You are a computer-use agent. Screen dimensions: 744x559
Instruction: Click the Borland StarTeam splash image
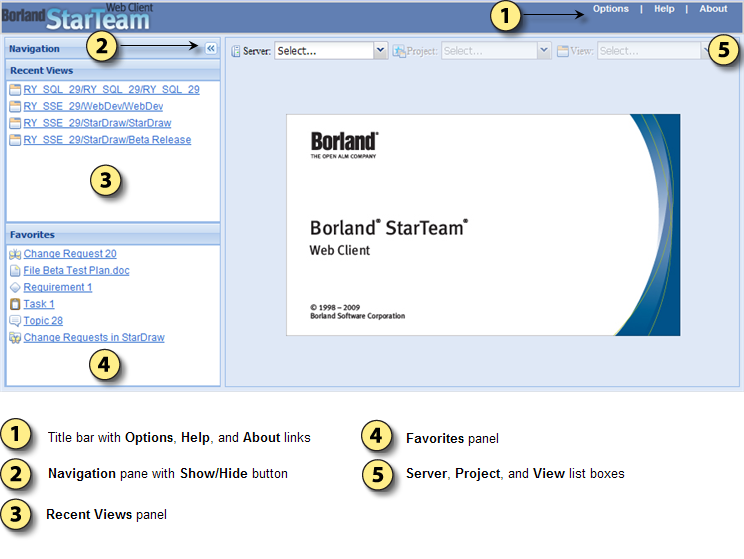point(483,225)
